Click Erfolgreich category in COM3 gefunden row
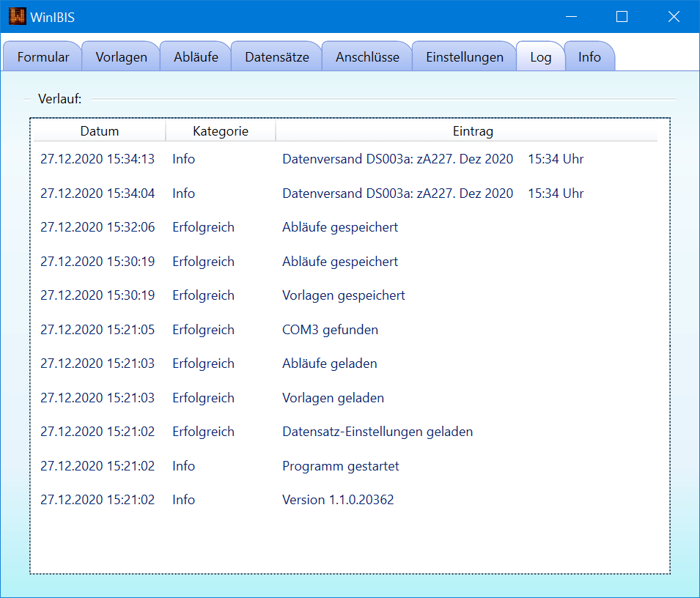 click(x=203, y=330)
